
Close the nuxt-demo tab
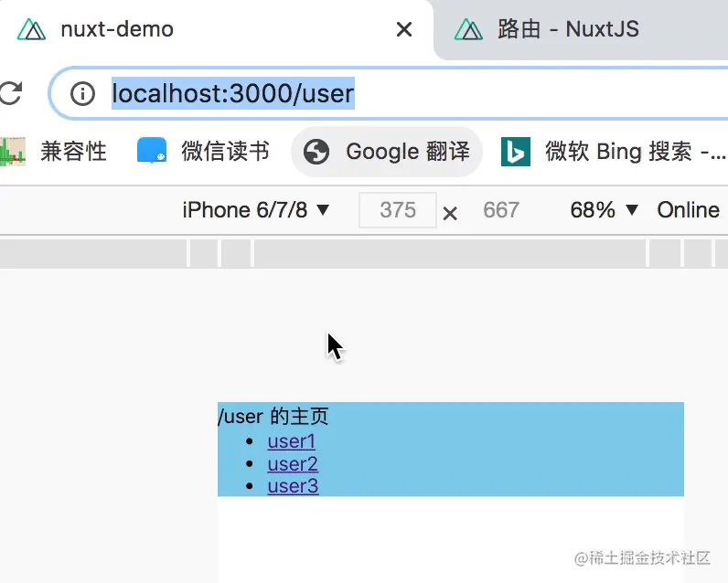coord(404,29)
